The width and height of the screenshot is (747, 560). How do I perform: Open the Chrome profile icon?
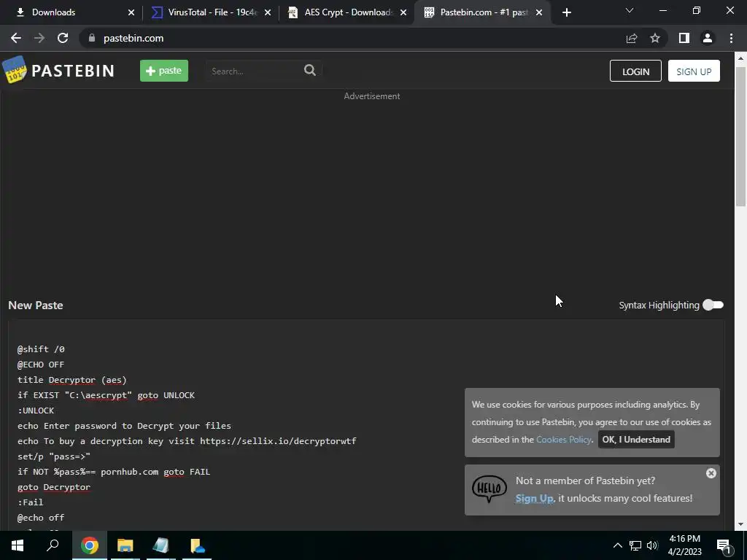pyautogui.click(x=708, y=38)
